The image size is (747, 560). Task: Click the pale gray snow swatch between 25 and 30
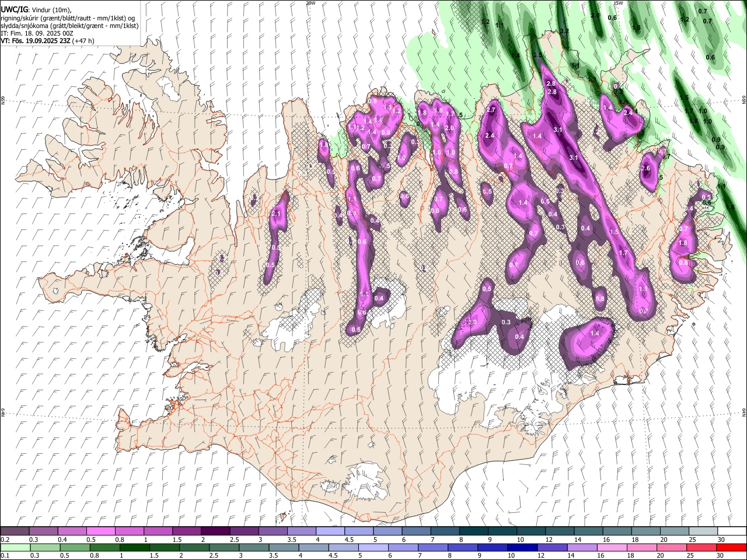point(703,531)
